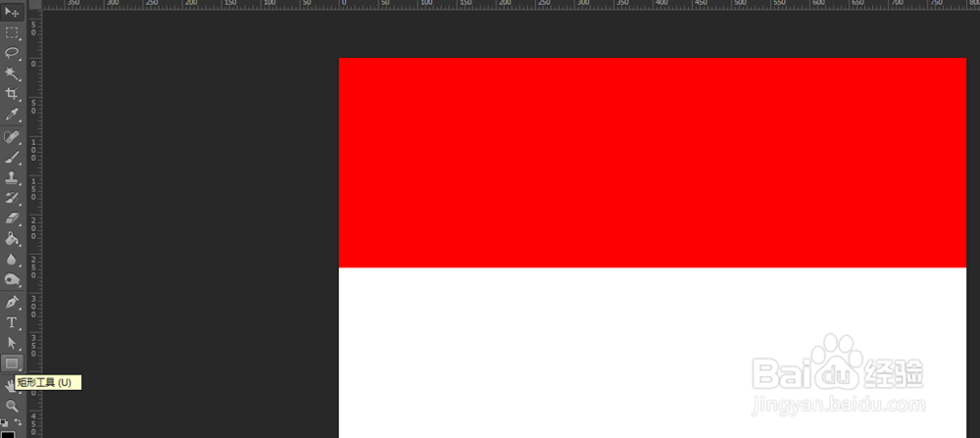Select the Horizontal Type tool

tap(12, 323)
